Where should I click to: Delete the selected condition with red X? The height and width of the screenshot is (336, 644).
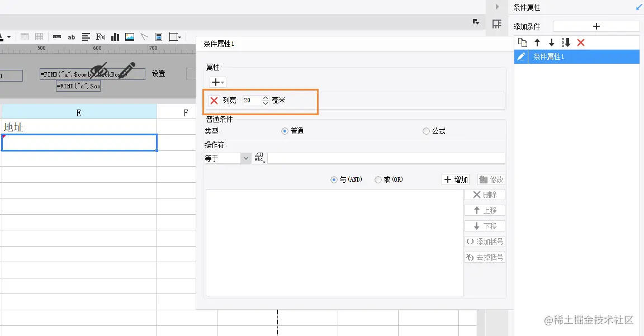[581, 42]
